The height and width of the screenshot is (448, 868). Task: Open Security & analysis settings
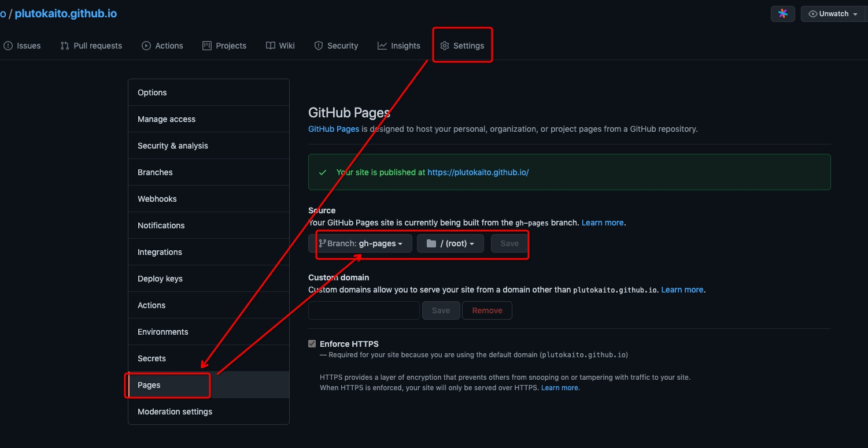coord(209,146)
